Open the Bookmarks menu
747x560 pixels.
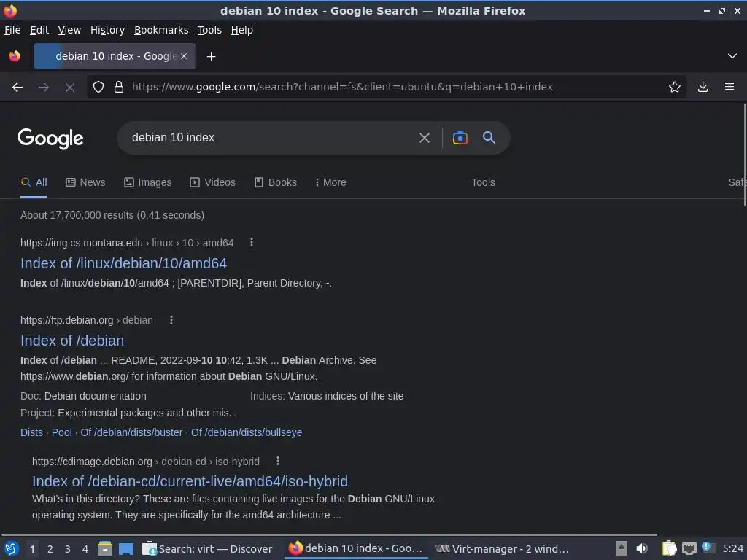(161, 30)
